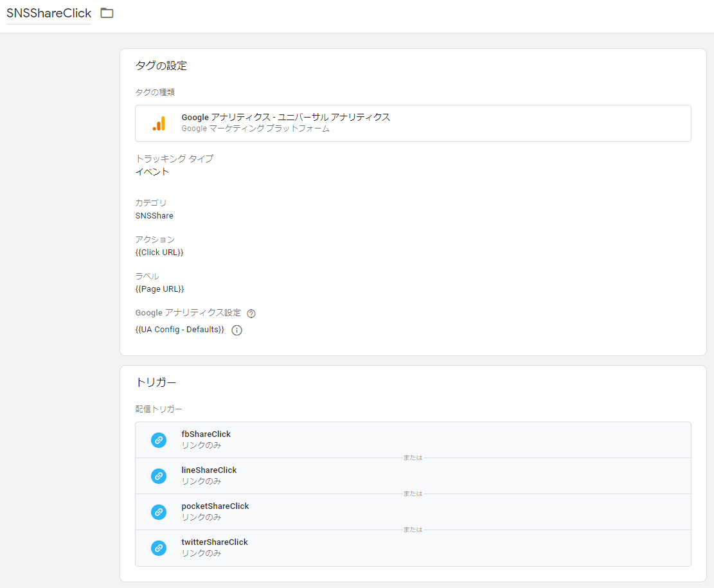Click the {{Page URL}} label value

[x=159, y=289]
